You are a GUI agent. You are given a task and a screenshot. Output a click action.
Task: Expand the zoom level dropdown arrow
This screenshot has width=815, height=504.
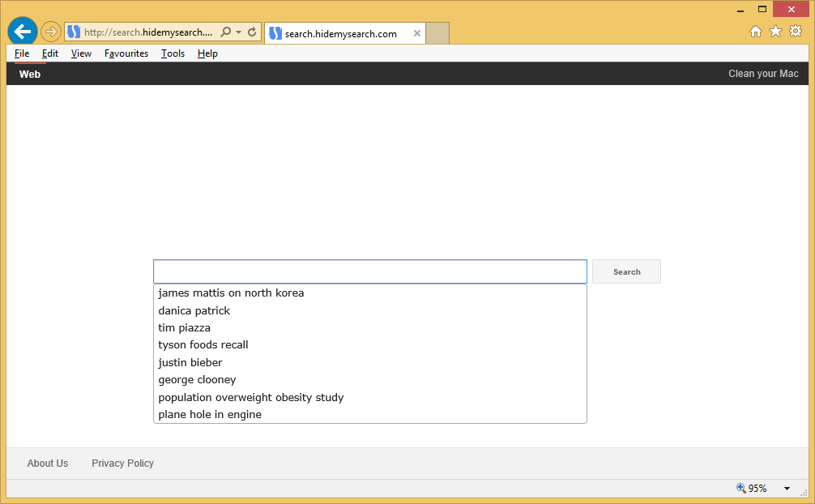click(787, 489)
